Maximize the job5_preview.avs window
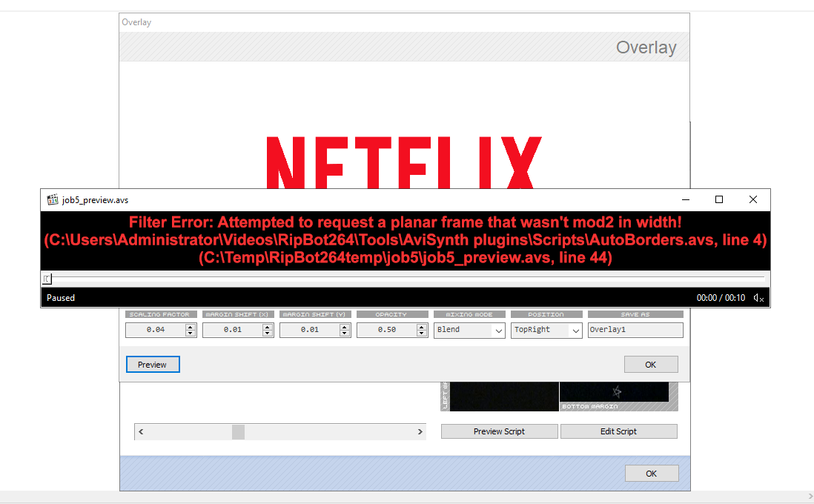The height and width of the screenshot is (504, 814). pyautogui.click(x=719, y=200)
